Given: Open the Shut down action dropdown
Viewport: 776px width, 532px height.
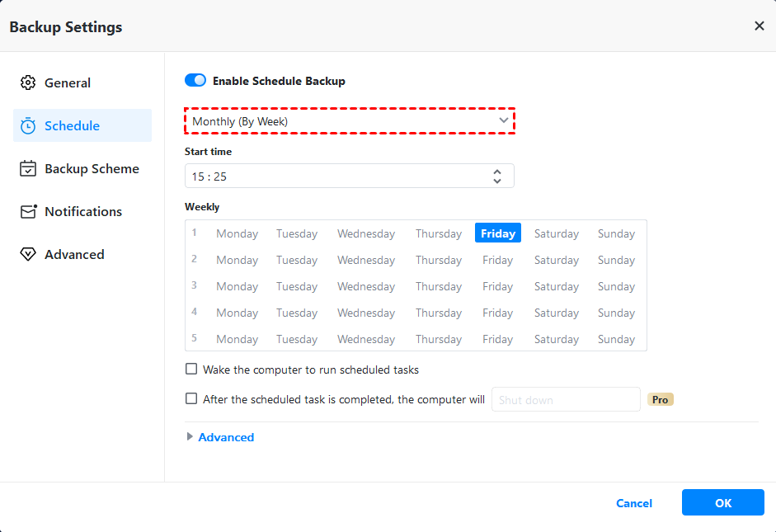Looking at the screenshot, I should coord(566,399).
